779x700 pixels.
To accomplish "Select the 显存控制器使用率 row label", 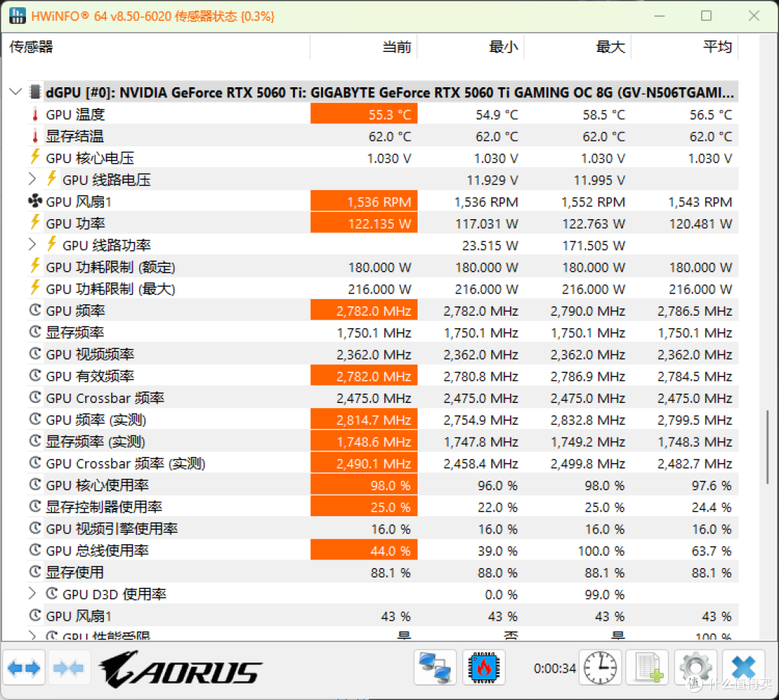I will pyautogui.click(x=105, y=507).
